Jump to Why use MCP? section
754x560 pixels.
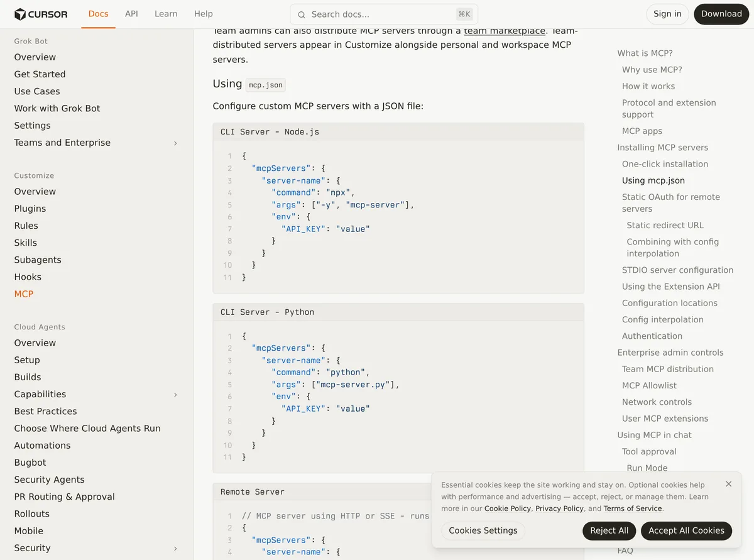pyautogui.click(x=652, y=70)
